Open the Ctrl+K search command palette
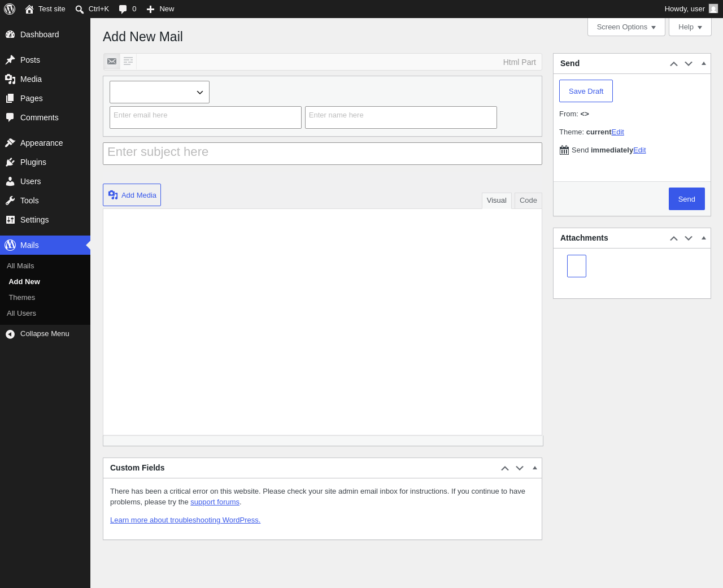The image size is (723, 588). [92, 9]
